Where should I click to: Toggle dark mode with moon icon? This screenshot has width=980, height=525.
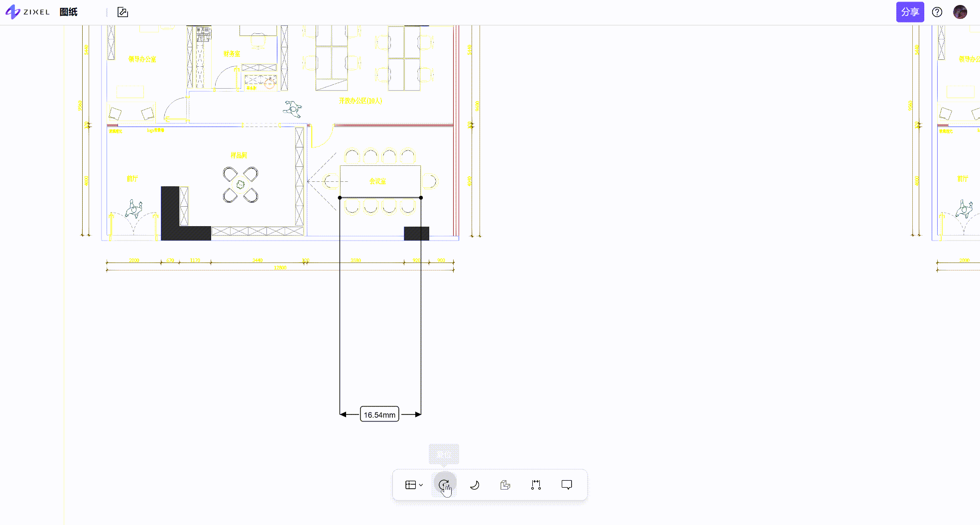[475, 485]
